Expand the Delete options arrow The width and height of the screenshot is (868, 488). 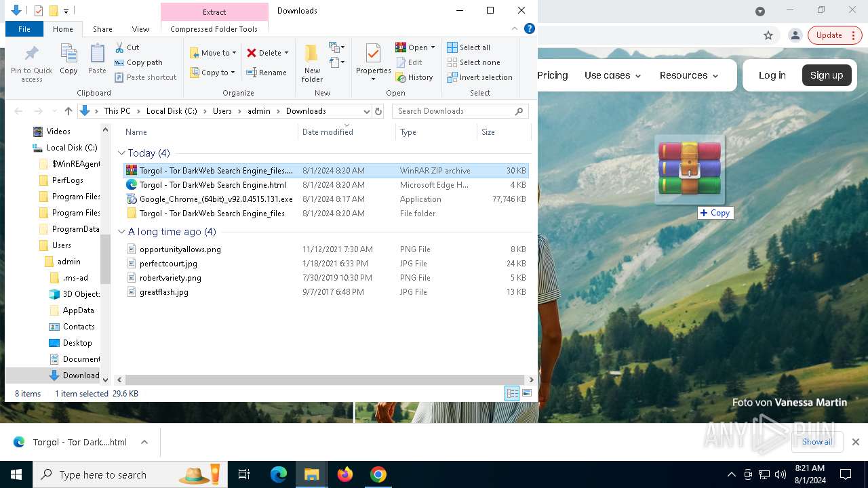[x=286, y=53]
